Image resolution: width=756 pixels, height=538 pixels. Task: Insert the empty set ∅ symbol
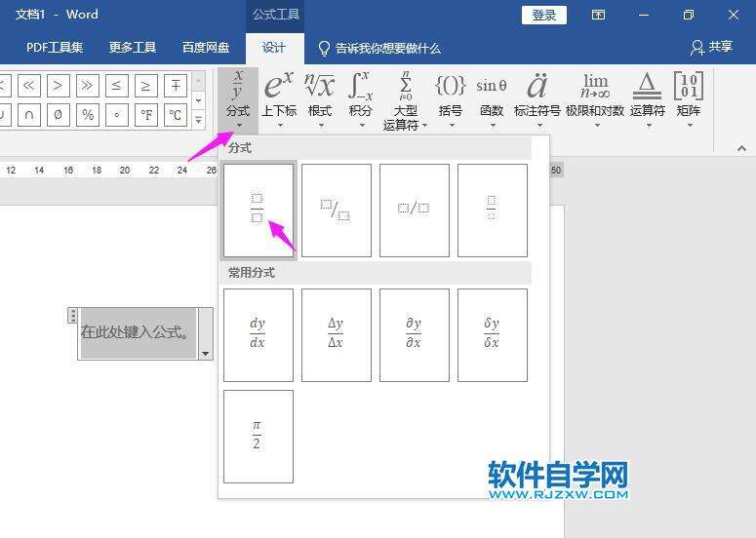point(59,115)
